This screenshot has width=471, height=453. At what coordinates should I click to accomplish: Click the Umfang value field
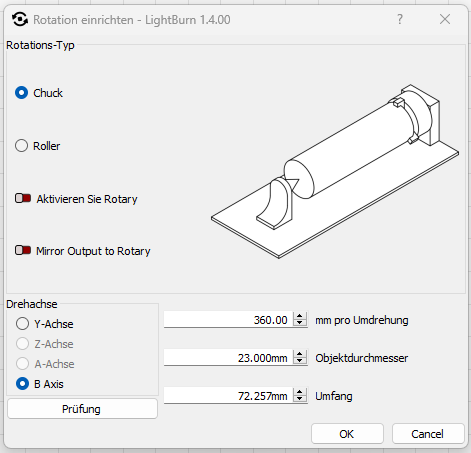229,396
